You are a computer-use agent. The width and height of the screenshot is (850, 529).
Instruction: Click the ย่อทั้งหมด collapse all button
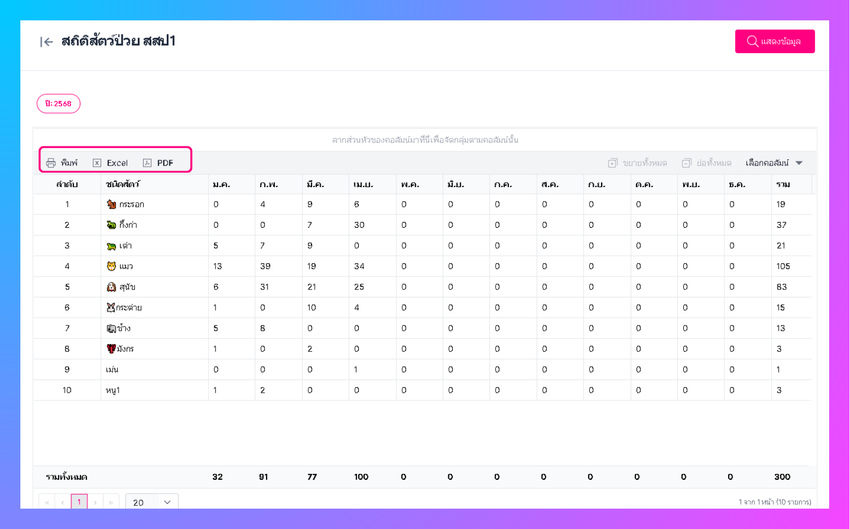707,163
